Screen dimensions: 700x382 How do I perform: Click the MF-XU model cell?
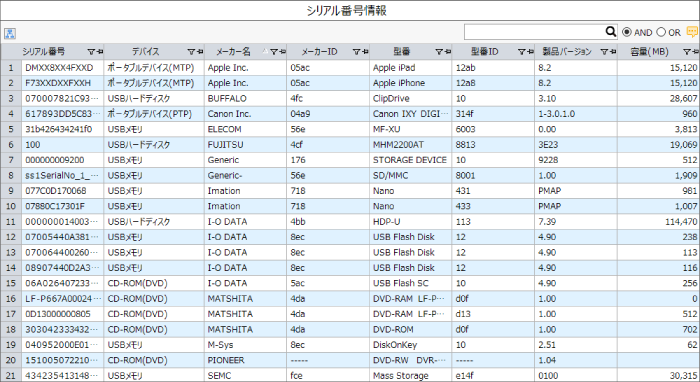tap(411, 129)
